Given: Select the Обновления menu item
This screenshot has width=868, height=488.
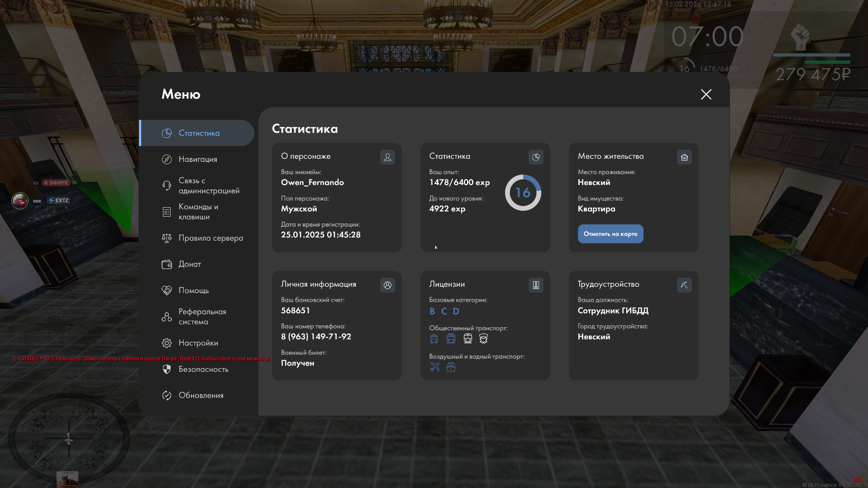Looking at the screenshot, I should 201,395.
